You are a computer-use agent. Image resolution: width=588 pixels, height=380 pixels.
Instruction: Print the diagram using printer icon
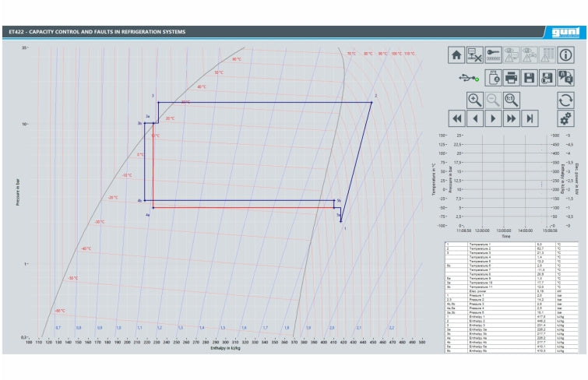click(511, 78)
